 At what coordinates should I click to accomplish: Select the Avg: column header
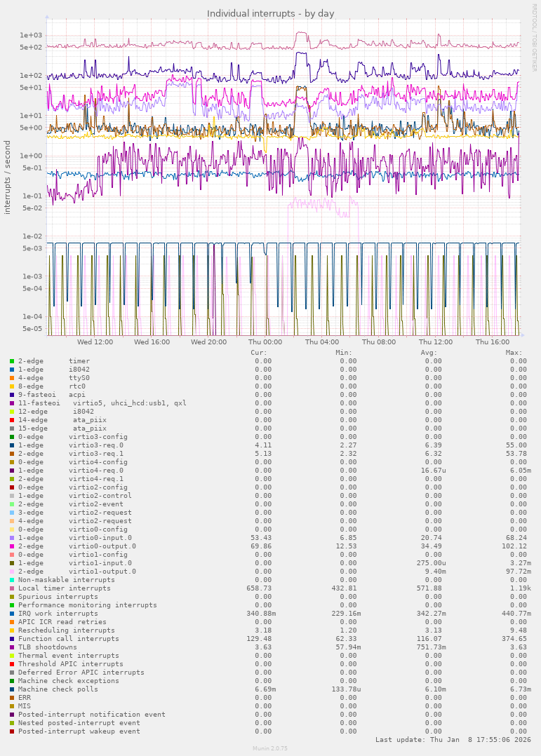429,352
